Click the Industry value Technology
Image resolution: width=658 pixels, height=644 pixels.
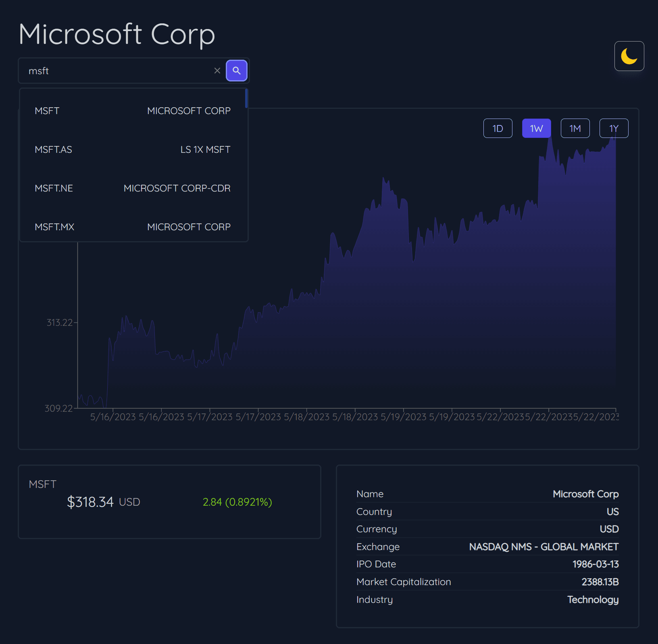[593, 600]
